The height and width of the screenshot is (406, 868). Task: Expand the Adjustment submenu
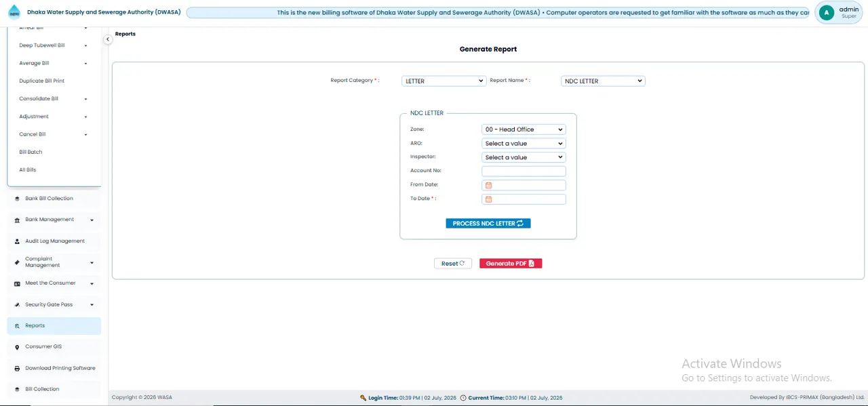click(85, 117)
